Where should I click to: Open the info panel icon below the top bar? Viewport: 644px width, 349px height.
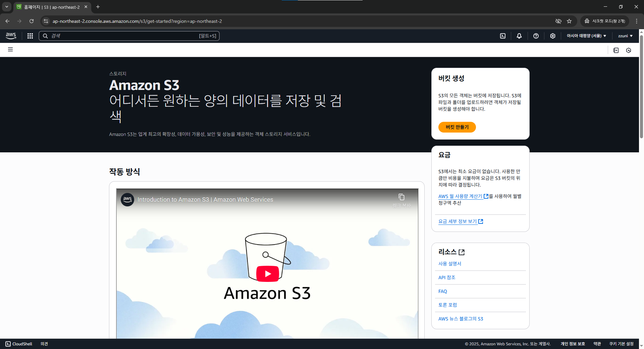616,50
